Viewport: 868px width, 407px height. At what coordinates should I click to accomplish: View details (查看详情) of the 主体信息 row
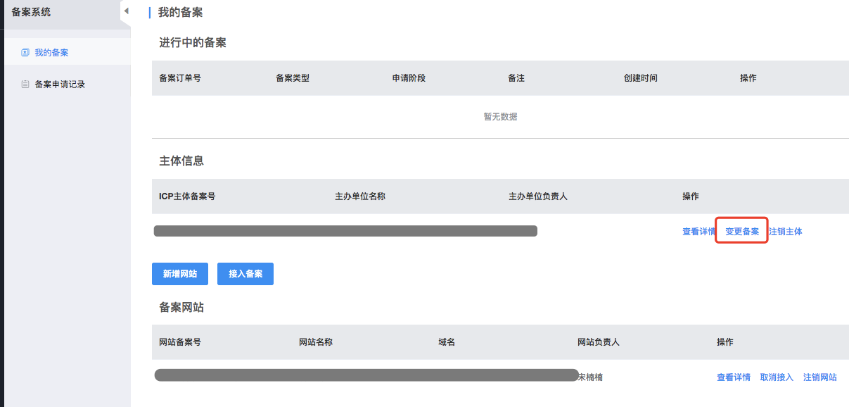(698, 232)
